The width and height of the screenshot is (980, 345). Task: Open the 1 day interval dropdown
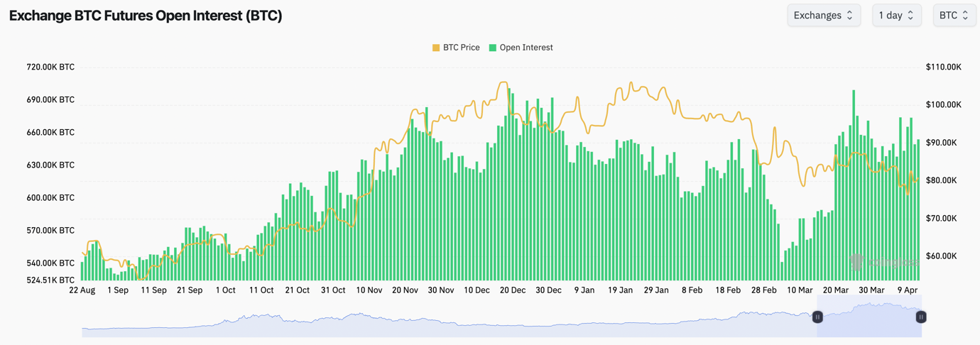coord(895,15)
